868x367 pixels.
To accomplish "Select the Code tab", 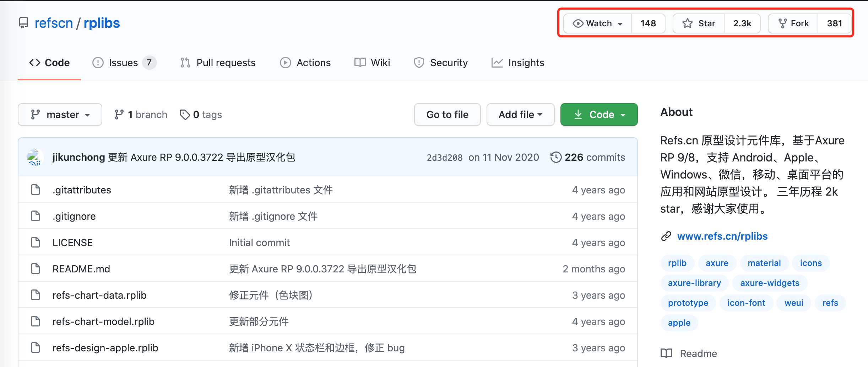I will [49, 63].
